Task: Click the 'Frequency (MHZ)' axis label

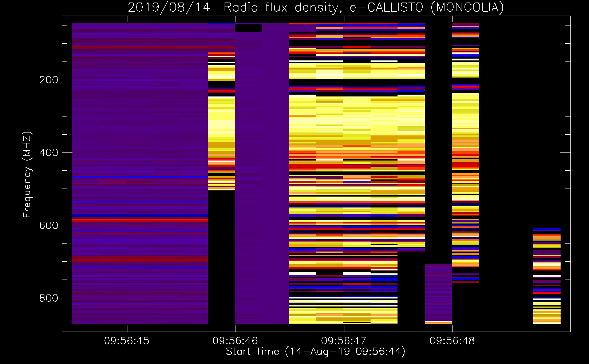Action: pos(27,174)
